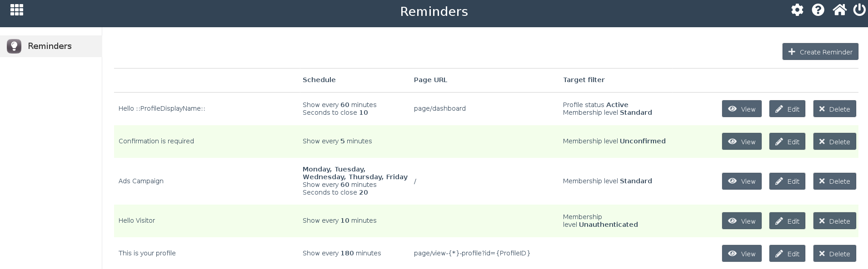Delete the Confirmation is required reminder
The width and height of the screenshot is (868, 269).
point(834,142)
